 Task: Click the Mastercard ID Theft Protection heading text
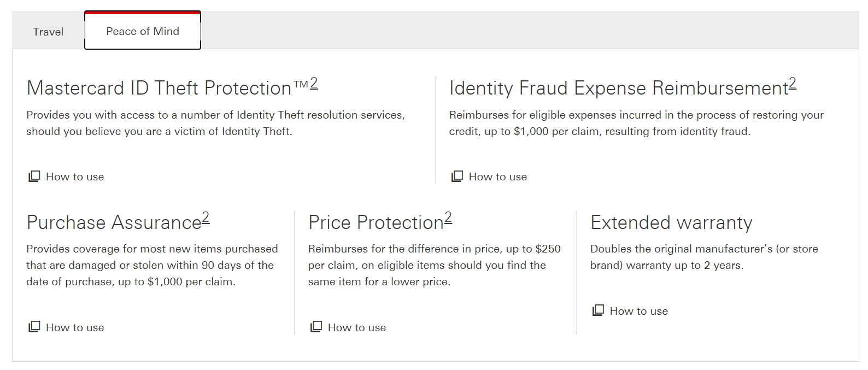pyautogui.click(x=159, y=88)
